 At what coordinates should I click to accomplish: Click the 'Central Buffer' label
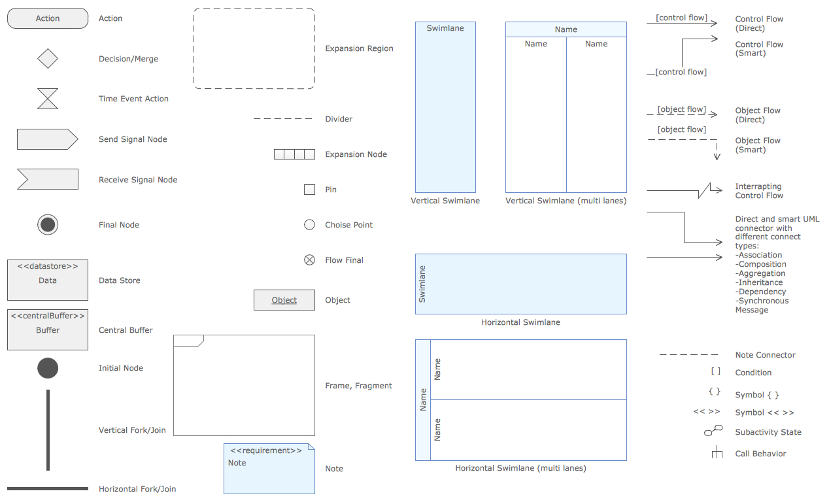click(126, 330)
